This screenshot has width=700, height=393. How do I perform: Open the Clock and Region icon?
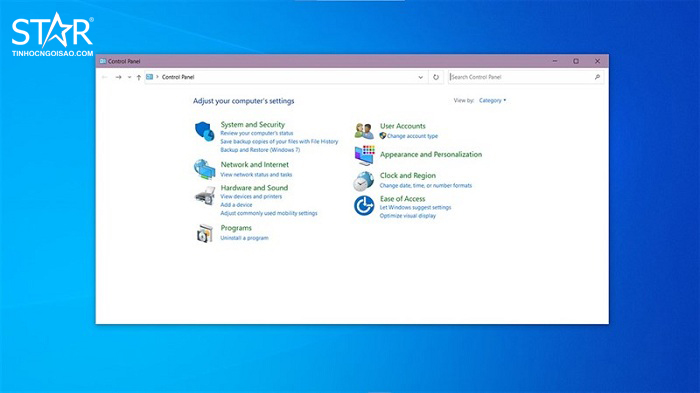point(364,181)
